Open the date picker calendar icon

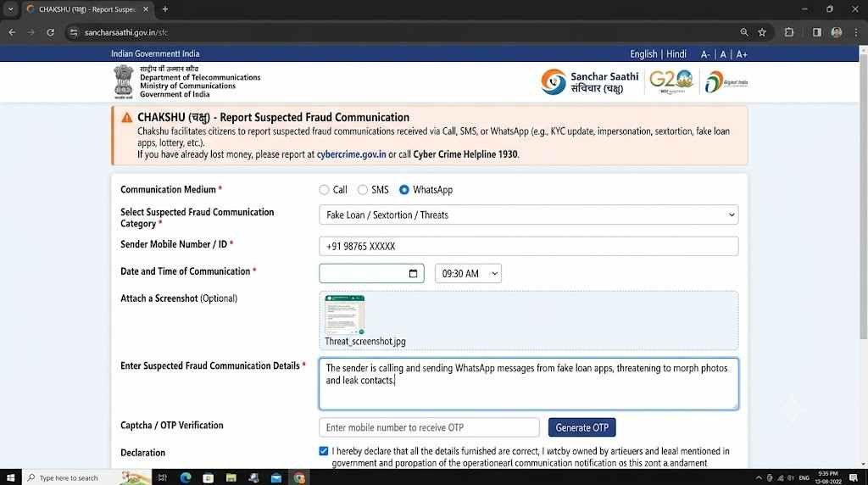point(413,274)
